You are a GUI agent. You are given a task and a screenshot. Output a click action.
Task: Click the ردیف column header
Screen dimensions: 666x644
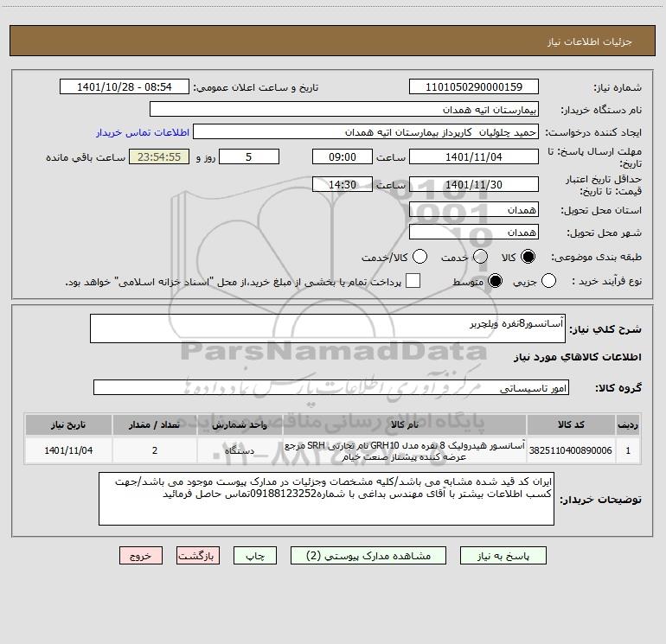[x=628, y=424]
